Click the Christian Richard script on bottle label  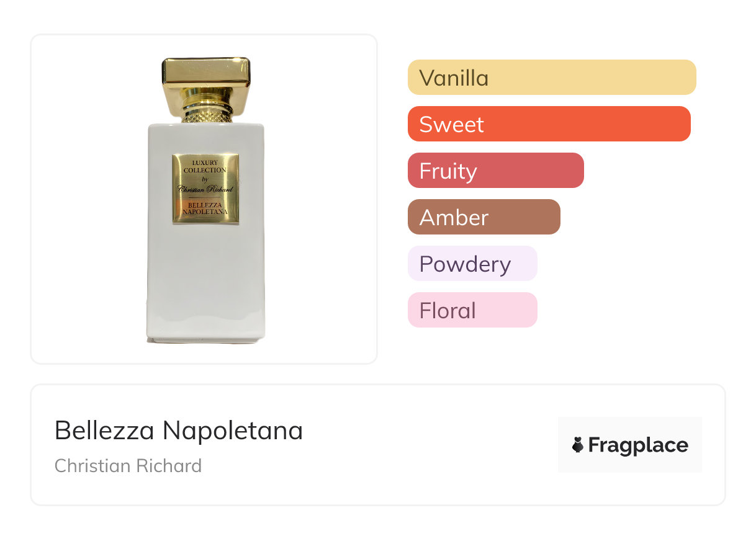pyautogui.click(x=205, y=190)
